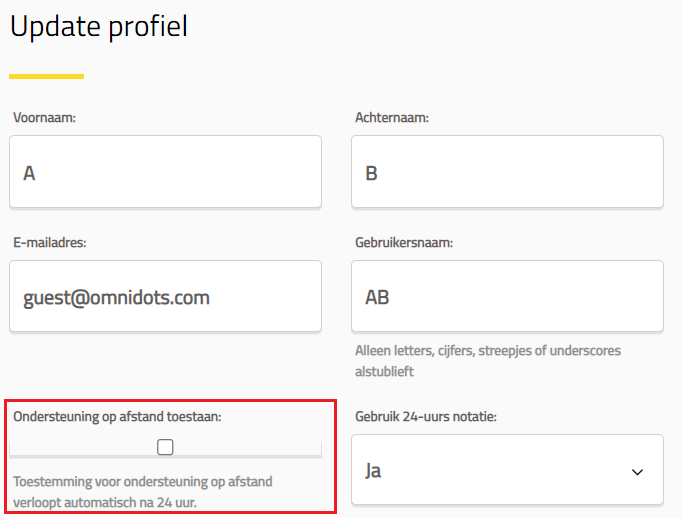Click into the Achternaam text box
This screenshot has height=517, width=682.
point(507,172)
